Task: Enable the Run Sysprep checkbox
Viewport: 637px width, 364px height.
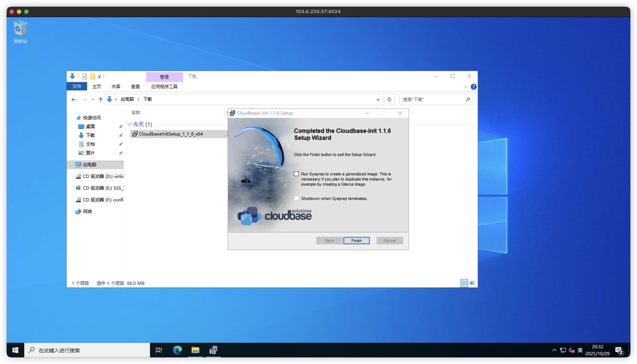Action: click(x=296, y=174)
